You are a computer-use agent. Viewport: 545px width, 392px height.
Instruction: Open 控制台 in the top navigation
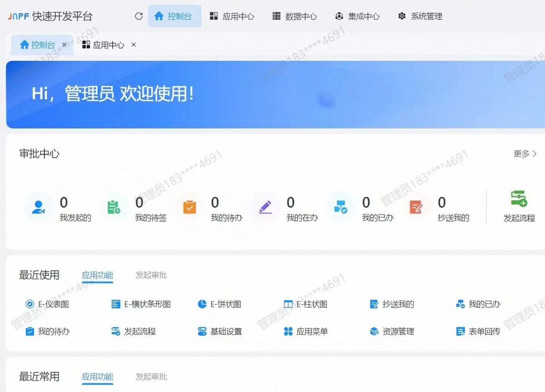(x=174, y=16)
